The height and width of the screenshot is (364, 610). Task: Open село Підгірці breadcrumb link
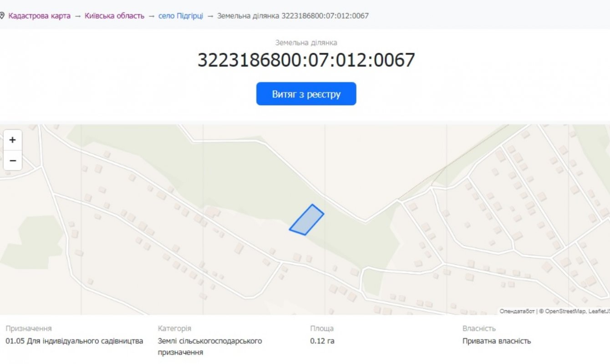[181, 16]
